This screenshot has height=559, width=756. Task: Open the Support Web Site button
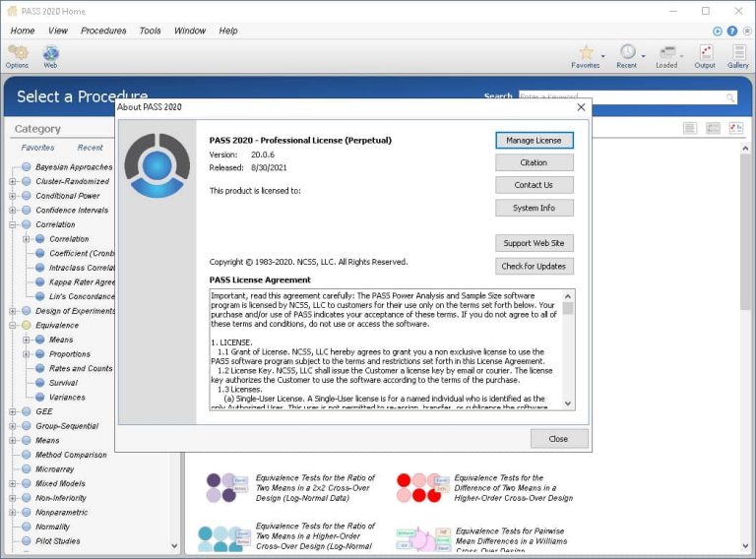[535, 243]
